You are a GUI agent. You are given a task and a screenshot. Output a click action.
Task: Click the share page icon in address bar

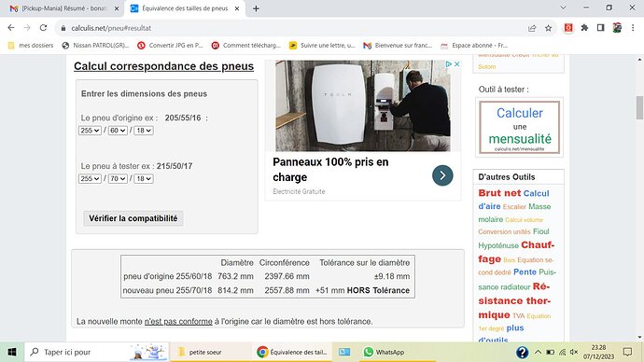532,28
